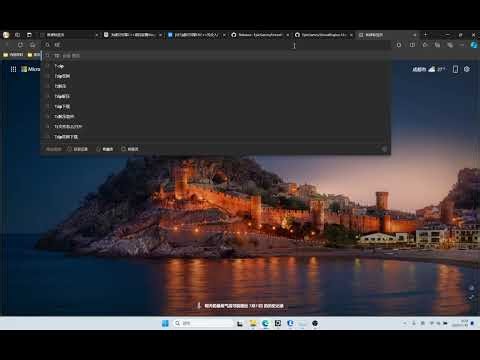The height and width of the screenshot is (360, 480).
Task: Click the Edge icon in the taskbar
Action: click(265, 323)
